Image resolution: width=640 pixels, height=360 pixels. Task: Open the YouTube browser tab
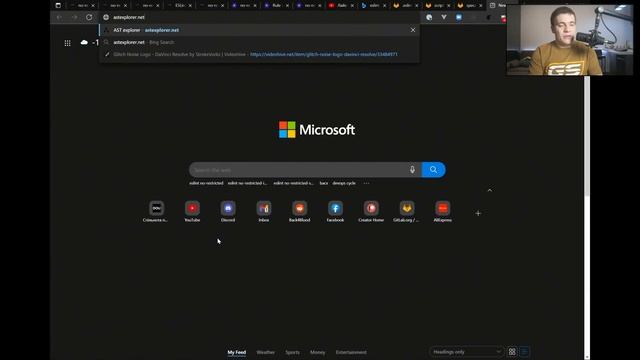point(340,5)
